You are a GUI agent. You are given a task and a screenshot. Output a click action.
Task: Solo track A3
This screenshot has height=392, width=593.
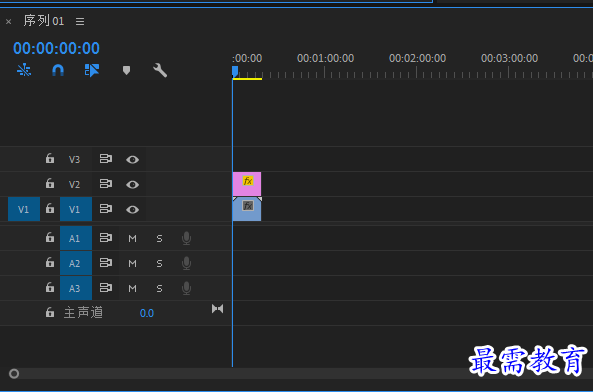pyautogui.click(x=159, y=288)
